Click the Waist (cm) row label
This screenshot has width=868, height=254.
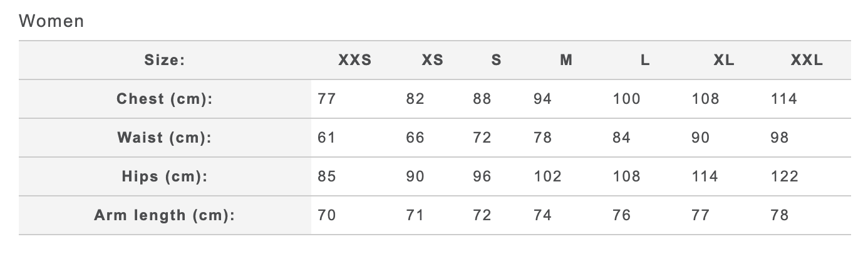tap(165, 138)
